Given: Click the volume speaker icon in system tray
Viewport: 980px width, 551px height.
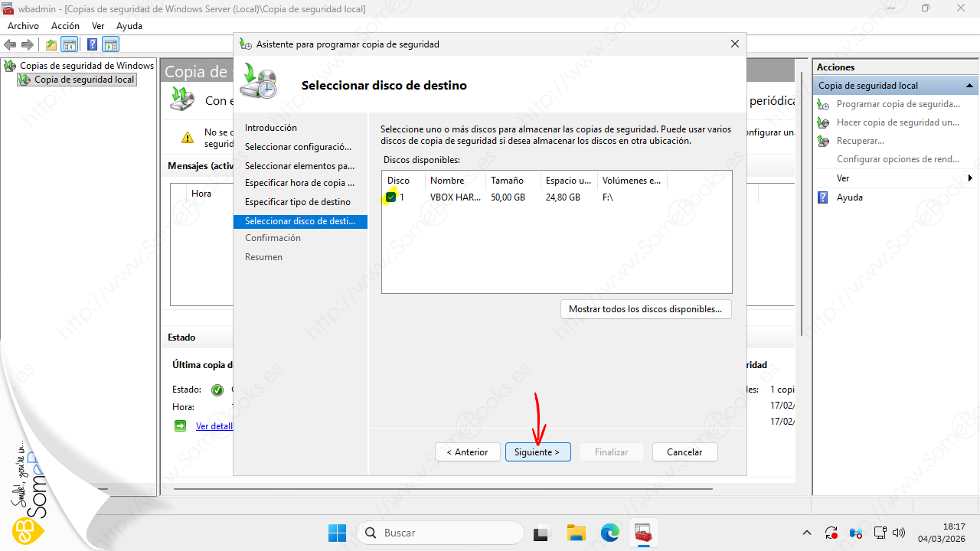Looking at the screenshot, I should [900, 533].
